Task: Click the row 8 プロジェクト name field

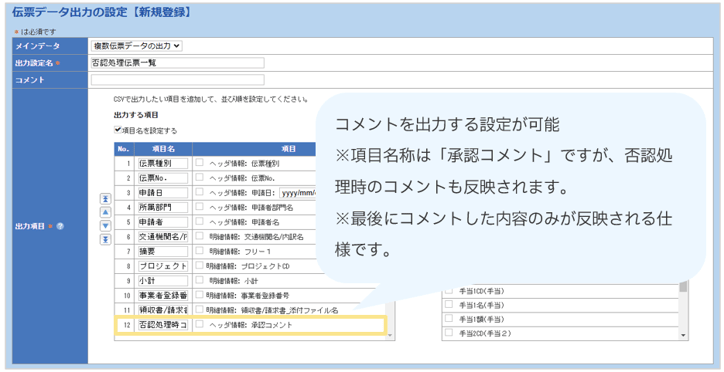Action: (163, 266)
